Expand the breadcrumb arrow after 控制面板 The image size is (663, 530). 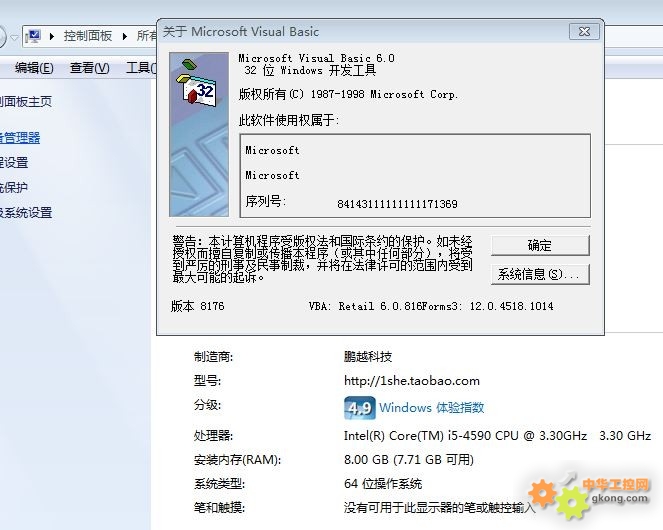coord(125,36)
